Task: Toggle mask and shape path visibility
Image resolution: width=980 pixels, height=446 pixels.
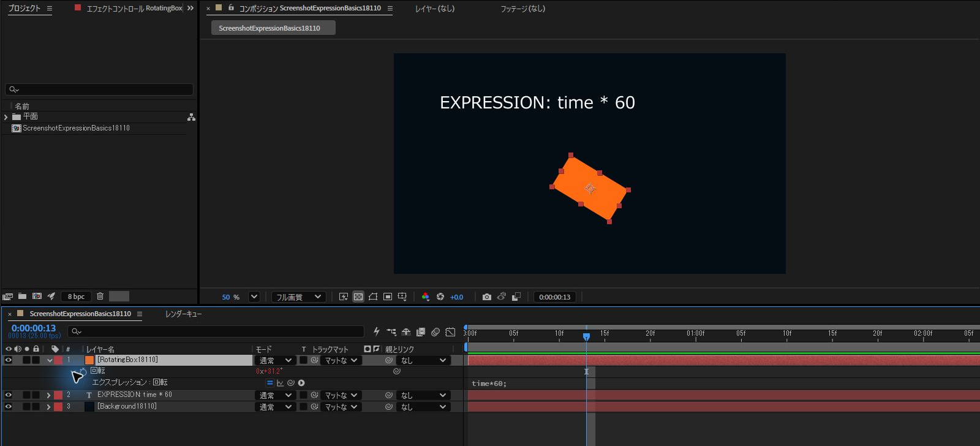Action: (373, 297)
